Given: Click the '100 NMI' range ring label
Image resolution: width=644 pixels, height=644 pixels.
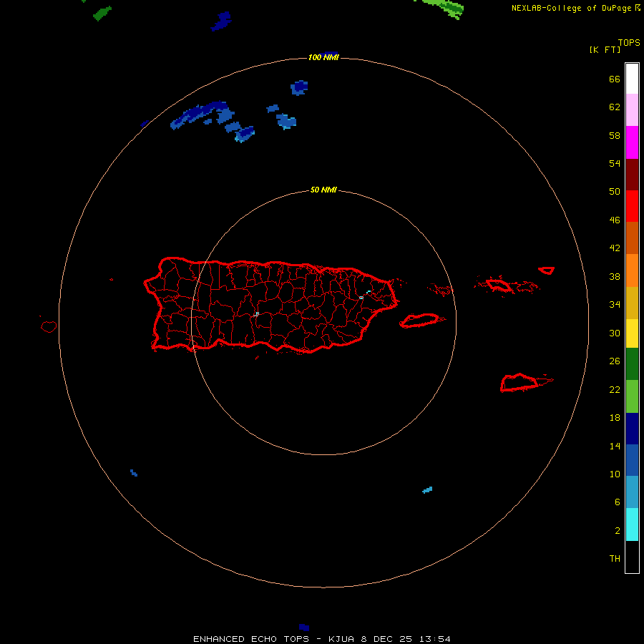Looking at the screenshot, I should (323, 57).
